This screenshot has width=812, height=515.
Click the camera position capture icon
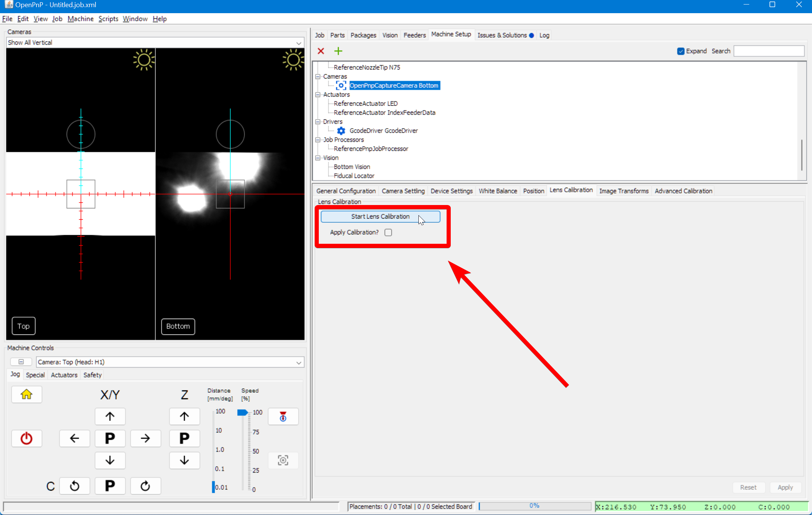[x=283, y=460]
